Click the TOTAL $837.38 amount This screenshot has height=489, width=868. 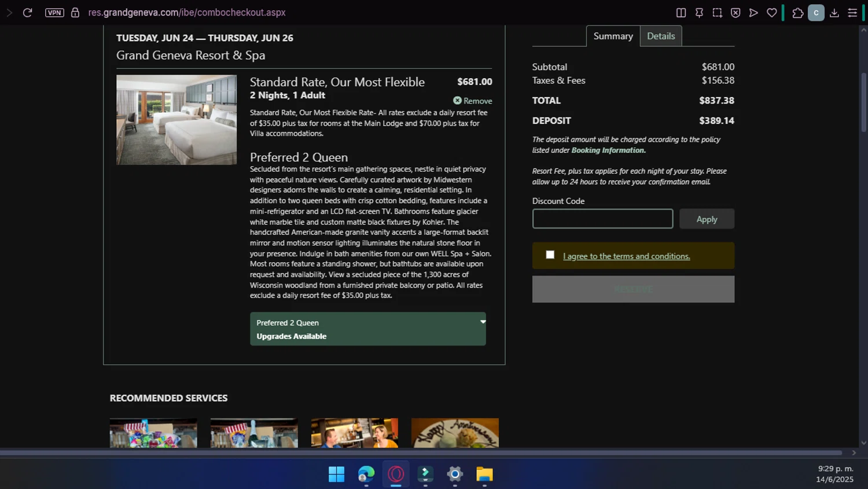point(716,101)
